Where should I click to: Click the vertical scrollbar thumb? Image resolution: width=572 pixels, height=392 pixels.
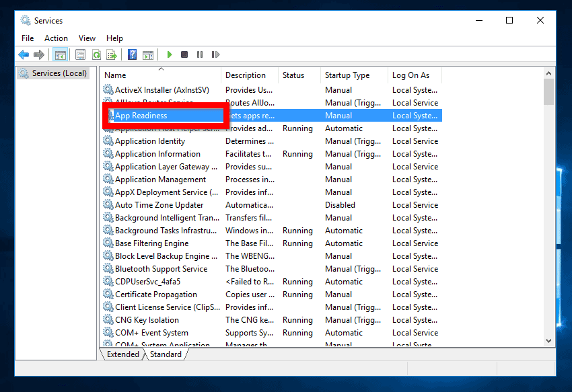click(548, 91)
